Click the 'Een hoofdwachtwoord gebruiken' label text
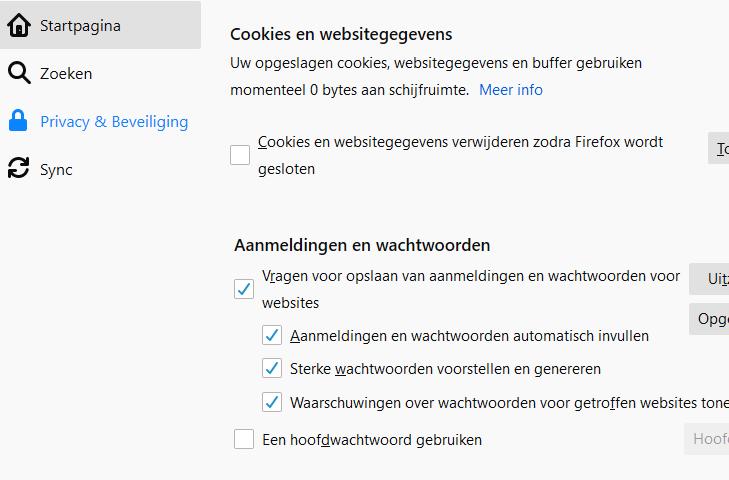Image resolution: width=729 pixels, height=480 pixels. [x=372, y=439]
